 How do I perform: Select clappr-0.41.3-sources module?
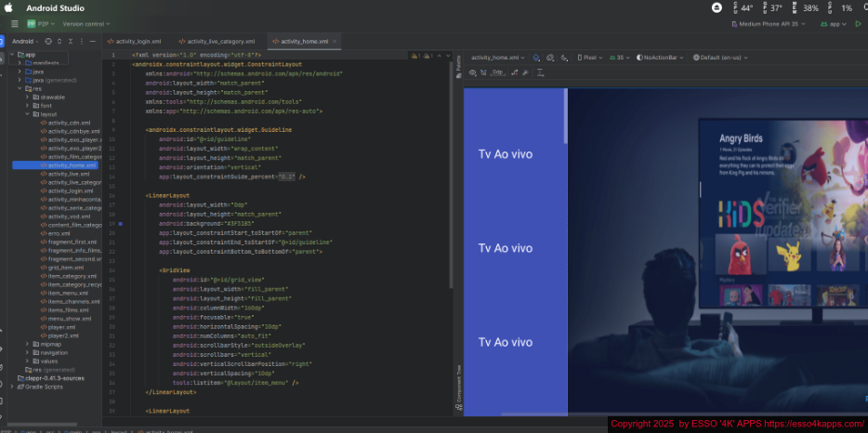51,378
